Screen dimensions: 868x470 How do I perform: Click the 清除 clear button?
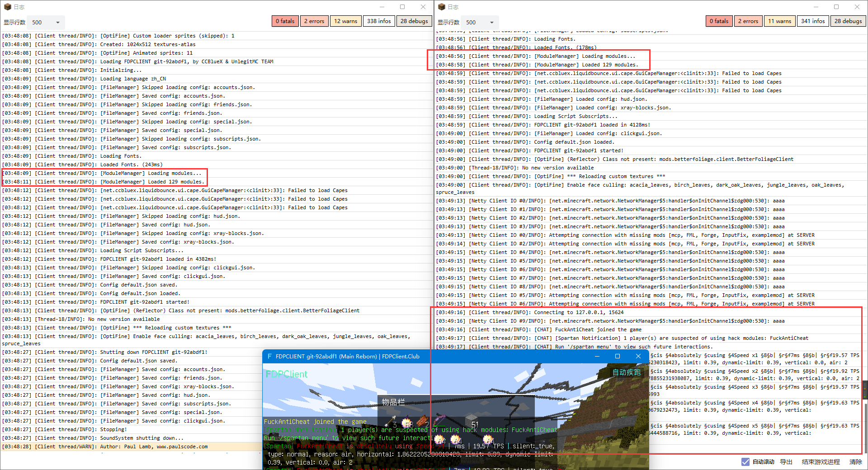856,462
